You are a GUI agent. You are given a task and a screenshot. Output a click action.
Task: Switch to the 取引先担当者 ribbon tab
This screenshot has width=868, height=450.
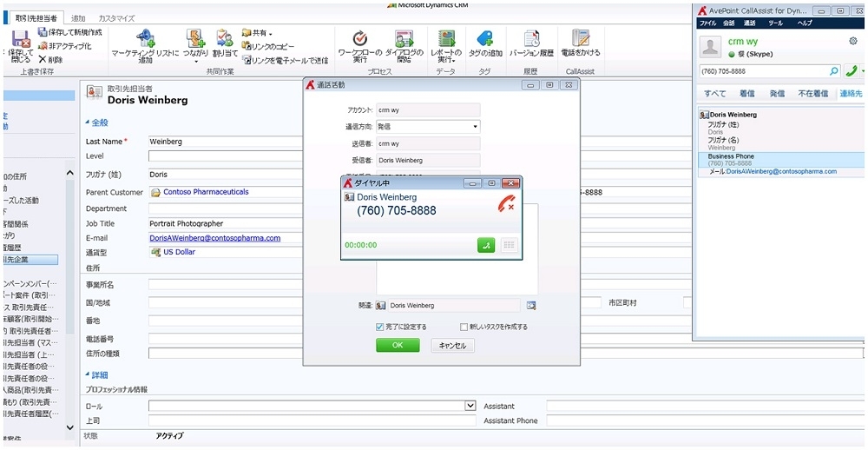36,18
